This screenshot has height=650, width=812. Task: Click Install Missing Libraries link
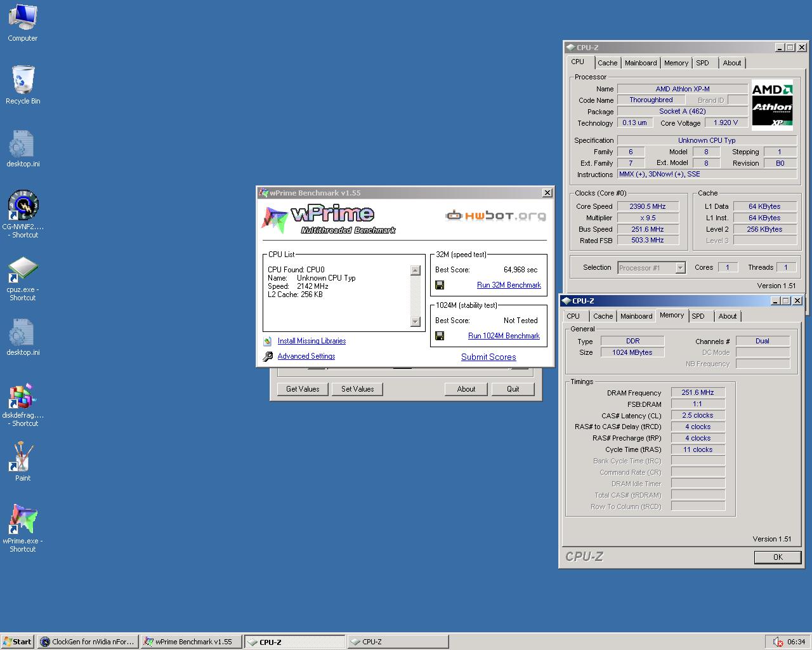(x=311, y=341)
